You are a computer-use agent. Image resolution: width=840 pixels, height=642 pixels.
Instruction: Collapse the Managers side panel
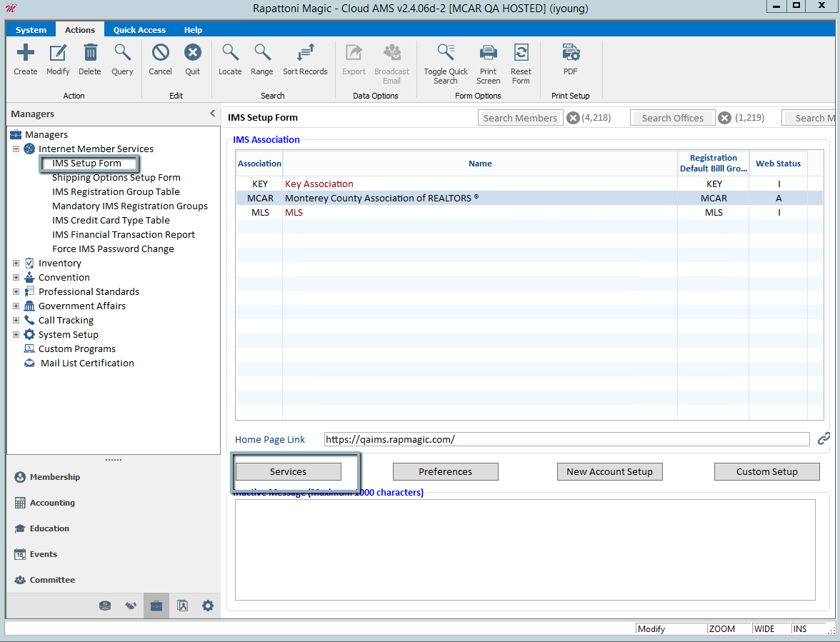213,114
